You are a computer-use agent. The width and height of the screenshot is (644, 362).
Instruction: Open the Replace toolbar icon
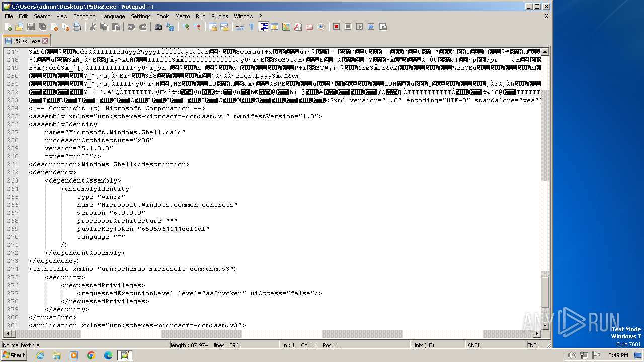tap(170, 27)
